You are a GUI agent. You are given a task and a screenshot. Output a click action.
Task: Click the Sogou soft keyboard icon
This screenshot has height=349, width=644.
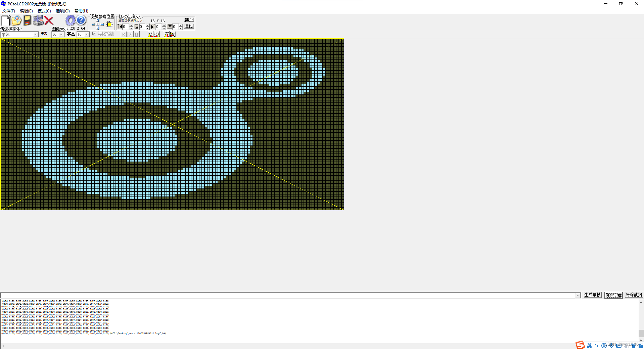(x=619, y=345)
